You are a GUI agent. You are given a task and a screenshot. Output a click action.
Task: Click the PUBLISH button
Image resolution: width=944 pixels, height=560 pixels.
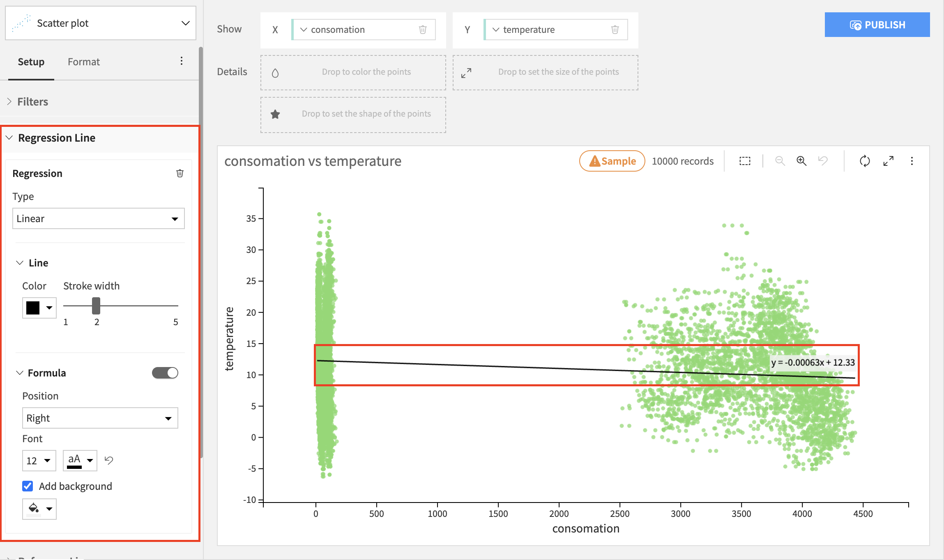pos(877,25)
